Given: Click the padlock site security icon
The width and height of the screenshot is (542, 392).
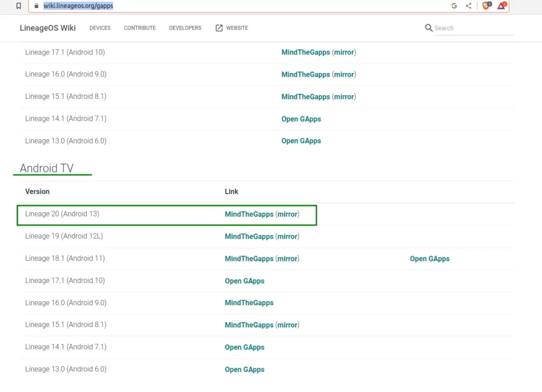Looking at the screenshot, I should click(x=37, y=6).
